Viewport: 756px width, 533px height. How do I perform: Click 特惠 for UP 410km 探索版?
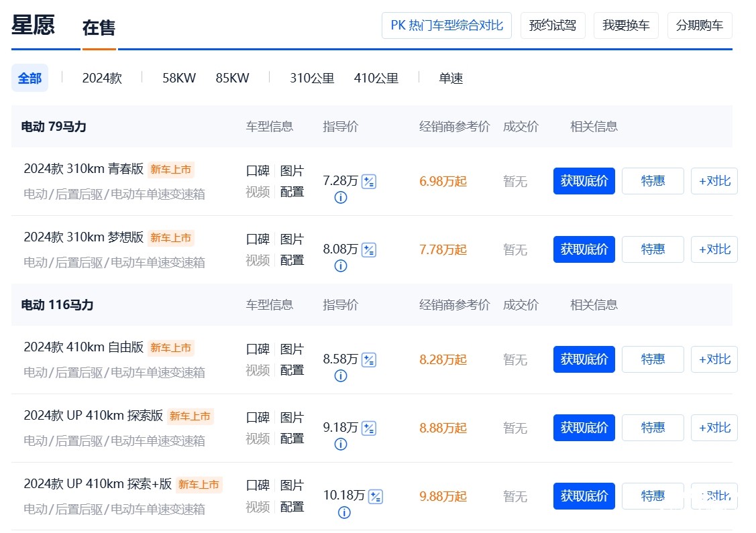tap(653, 428)
